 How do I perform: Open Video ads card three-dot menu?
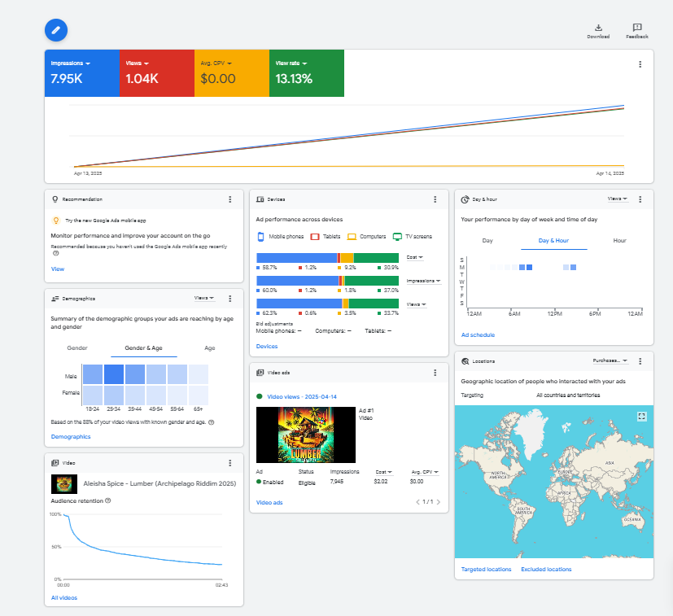point(435,373)
